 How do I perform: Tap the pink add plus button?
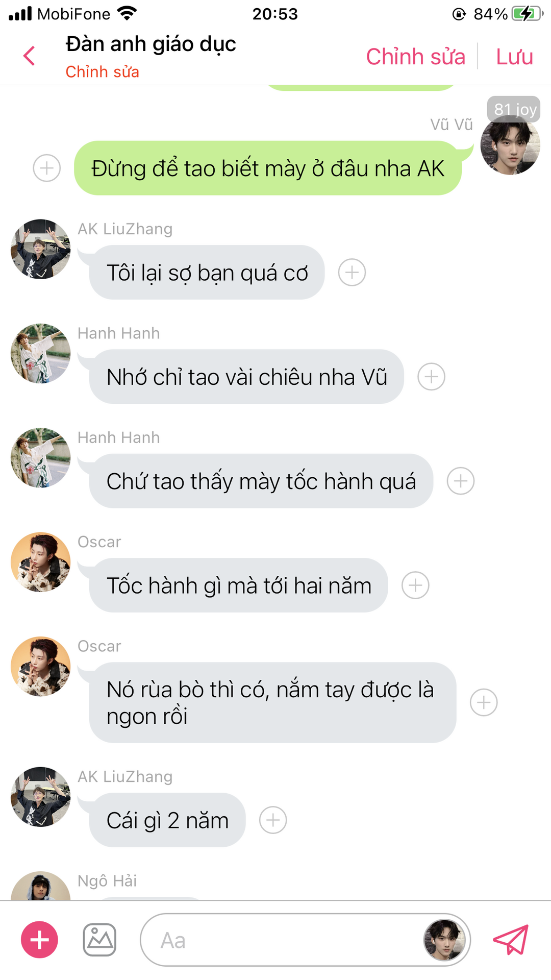(39, 940)
